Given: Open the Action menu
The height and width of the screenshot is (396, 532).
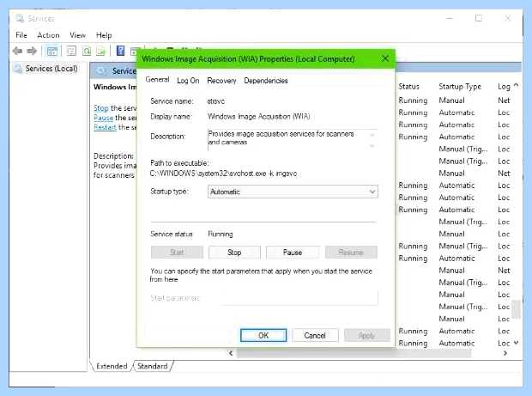Looking at the screenshot, I should tap(48, 35).
